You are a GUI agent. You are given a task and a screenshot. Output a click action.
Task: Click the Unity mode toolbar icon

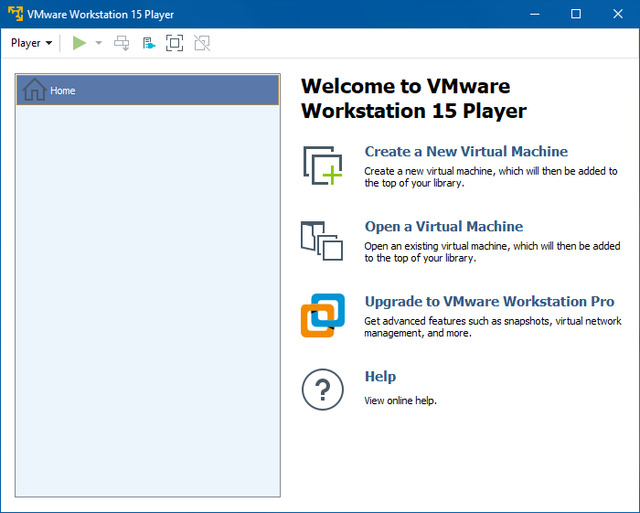point(202,43)
